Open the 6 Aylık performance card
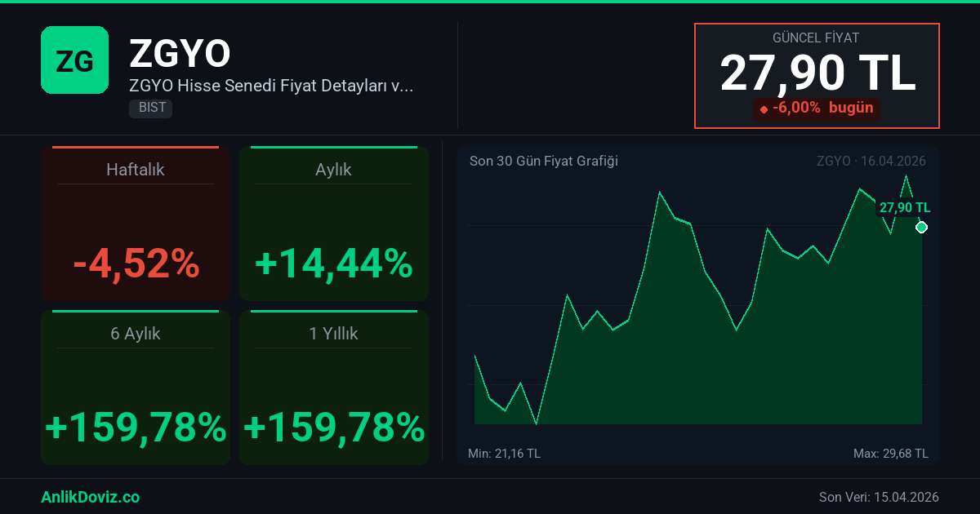The height and width of the screenshot is (514, 980). point(136,388)
